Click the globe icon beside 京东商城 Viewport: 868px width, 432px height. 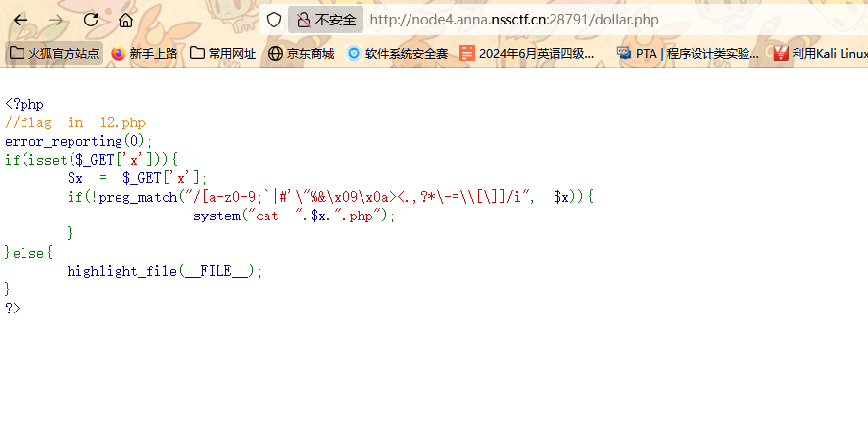click(275, 53)
